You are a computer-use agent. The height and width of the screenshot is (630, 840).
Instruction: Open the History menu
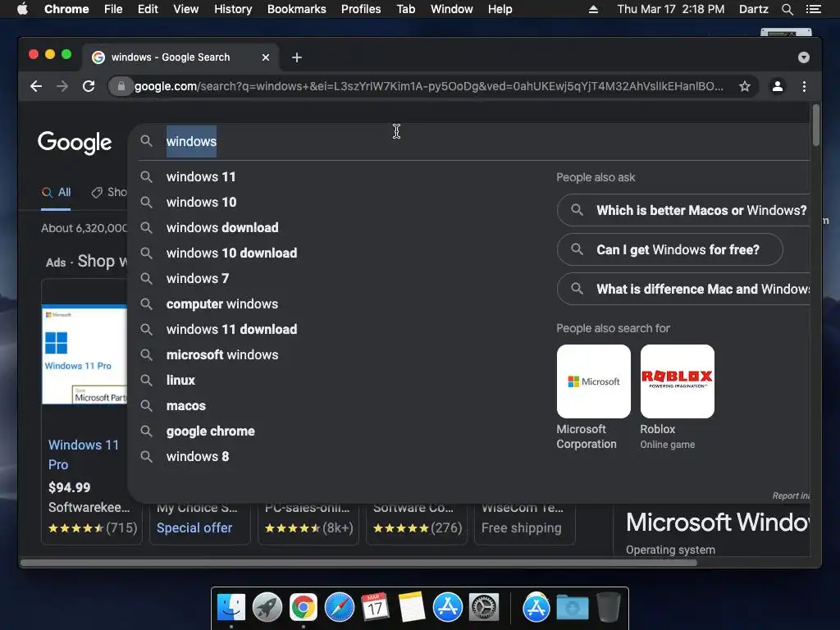[233, 9]
